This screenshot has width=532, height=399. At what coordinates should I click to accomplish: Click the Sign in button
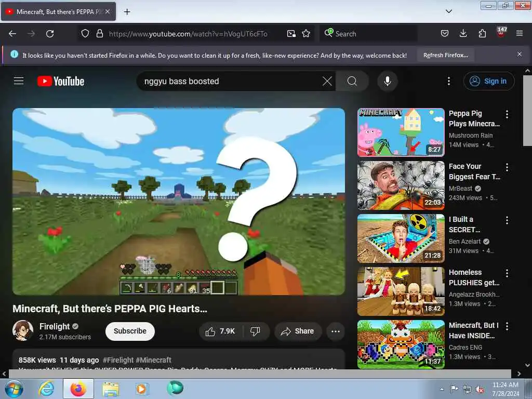[489, 81]
